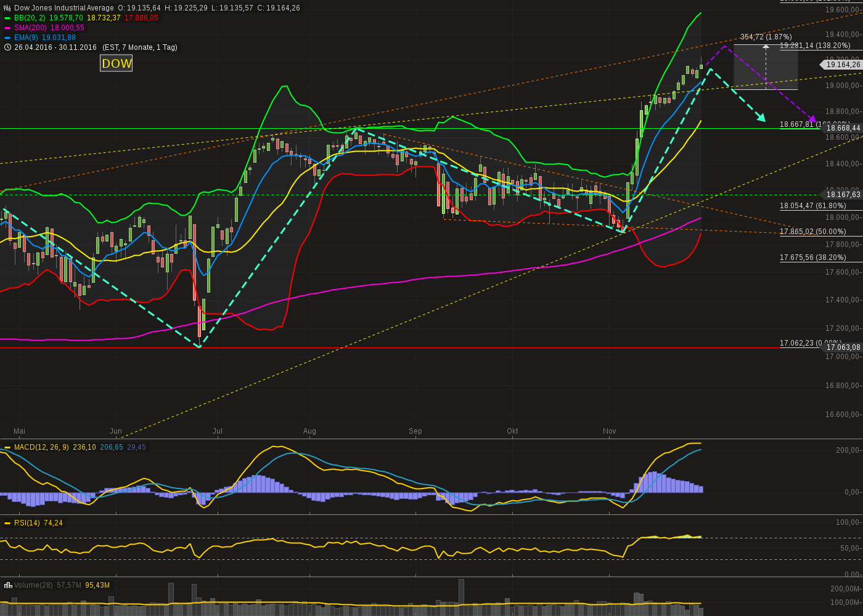Click the Fibonacci label 18.054,47 (61.80%)
The height and width of the screenshot is (616, 863).
[x=813, y=206]
